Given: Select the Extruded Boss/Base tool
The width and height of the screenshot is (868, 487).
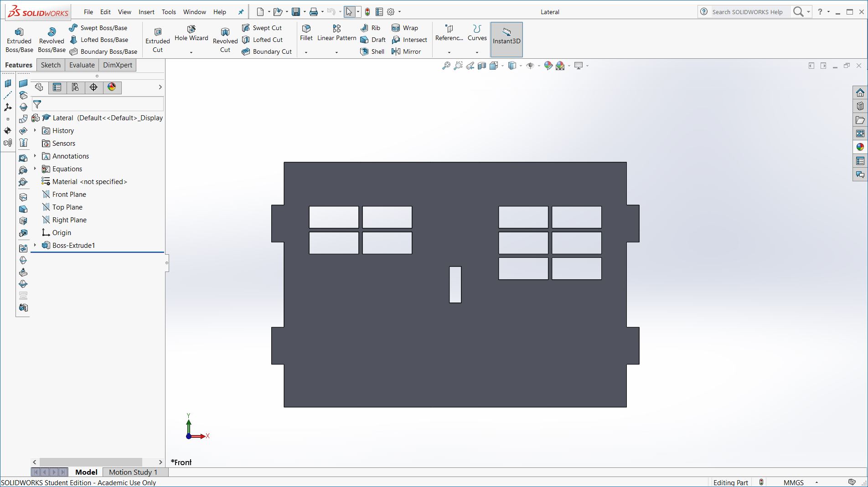Looking at the screenshot, I should (x=19, y=40).
